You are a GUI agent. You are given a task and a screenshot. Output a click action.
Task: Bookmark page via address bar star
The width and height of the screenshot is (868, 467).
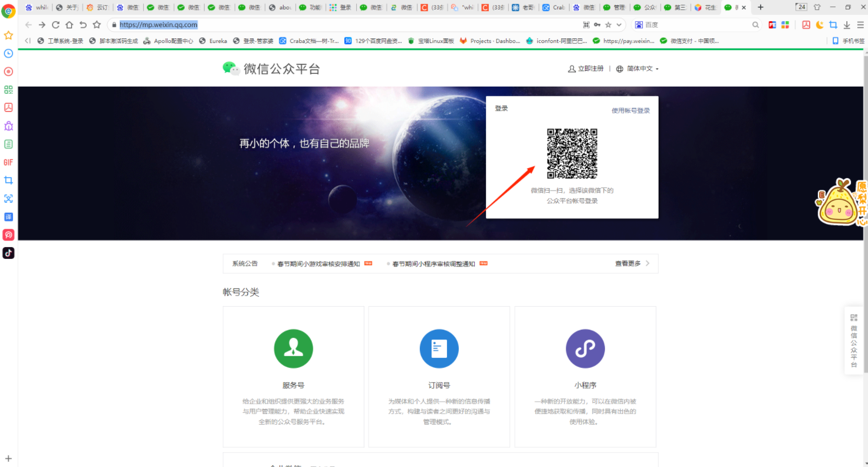[x=609, y=25]
